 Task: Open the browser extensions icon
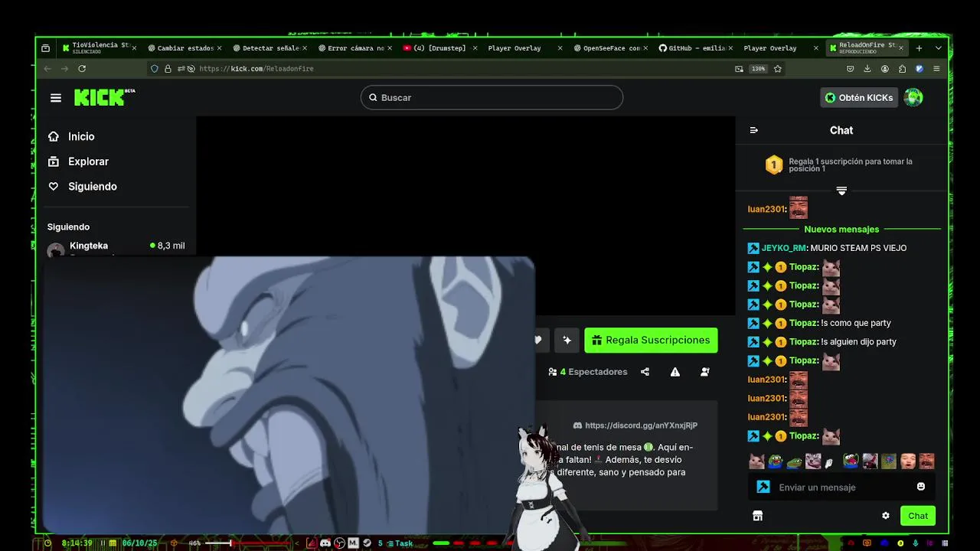point(902,69)
